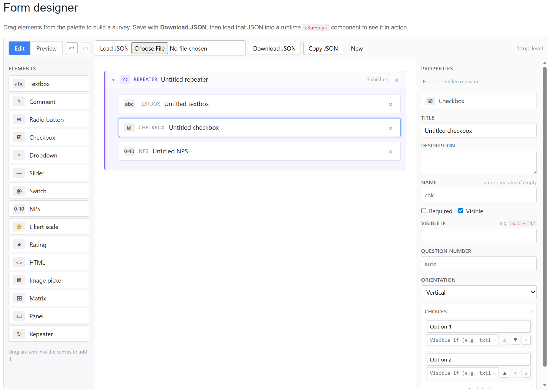Click the Matrix grid icon in palette
The image size is (551, 392).
pos(19,298)
